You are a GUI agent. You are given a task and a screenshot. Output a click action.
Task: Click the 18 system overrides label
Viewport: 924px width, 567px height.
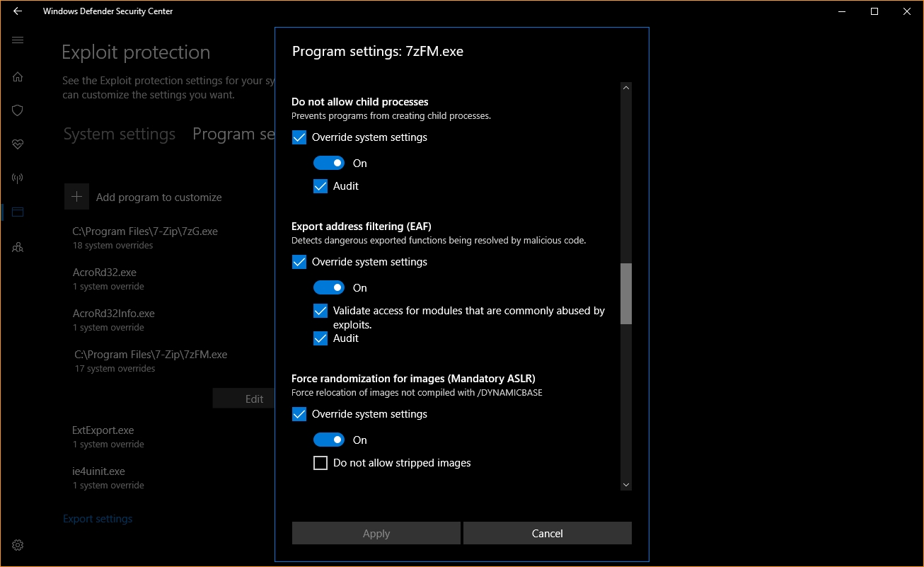tap(112, 246)
